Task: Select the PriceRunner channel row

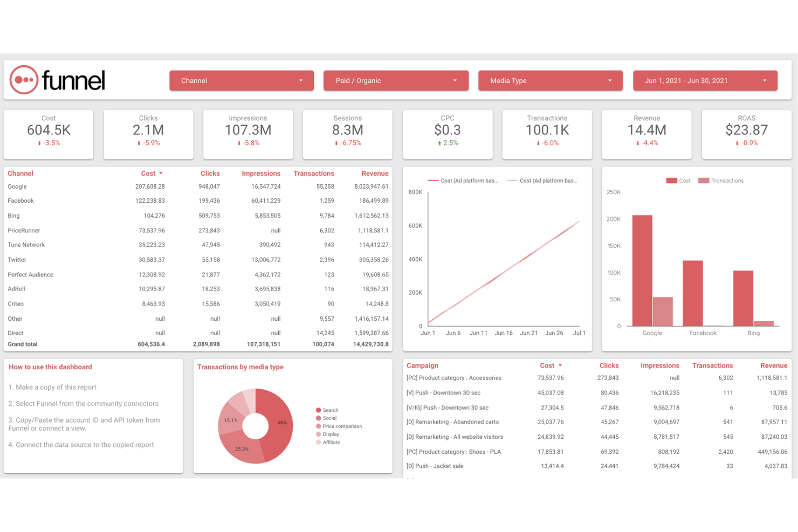Action: (x=198, y=231)
